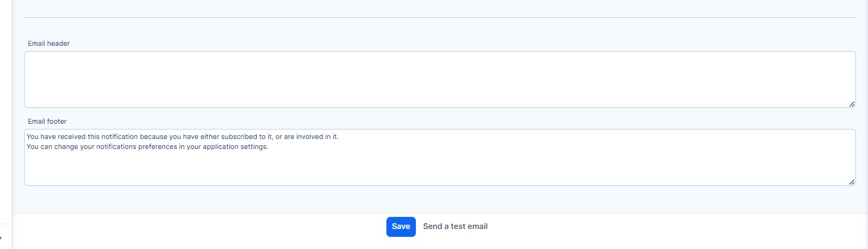Click the "Email header" label
The image size is (868, 249).
[x=49, y=44]
